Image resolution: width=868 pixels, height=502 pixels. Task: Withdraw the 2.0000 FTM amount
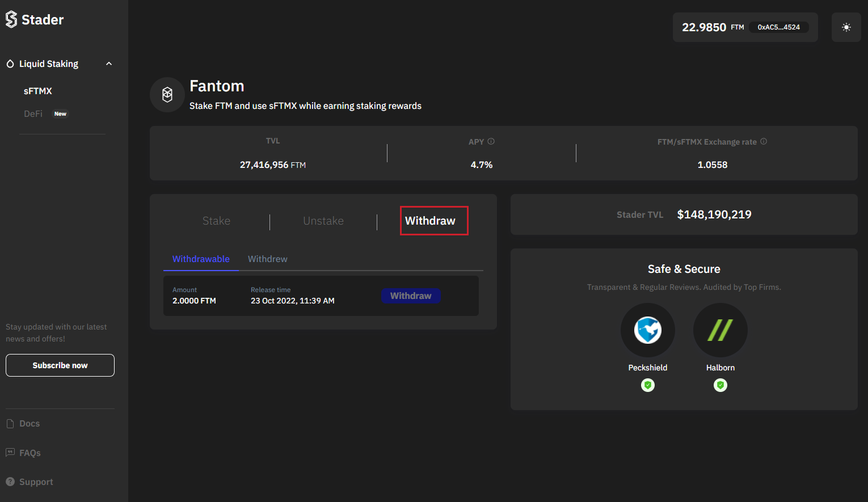pyautogui.click(x=411, y=296)
